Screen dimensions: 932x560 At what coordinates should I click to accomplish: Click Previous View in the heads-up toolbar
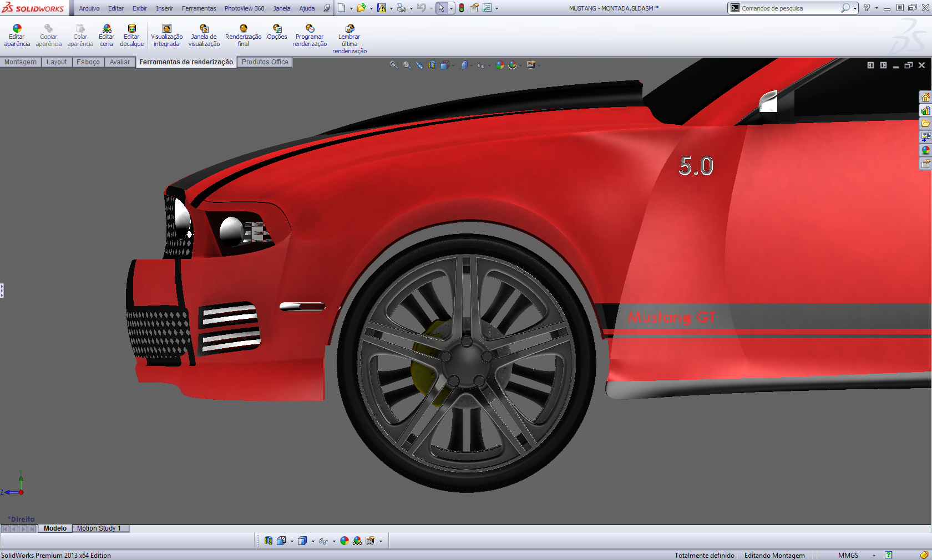[419, 65]
